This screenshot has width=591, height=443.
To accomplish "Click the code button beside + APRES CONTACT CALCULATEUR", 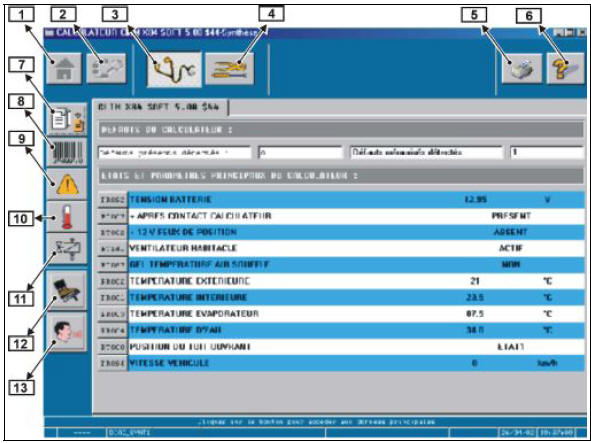I will (112, 216).
